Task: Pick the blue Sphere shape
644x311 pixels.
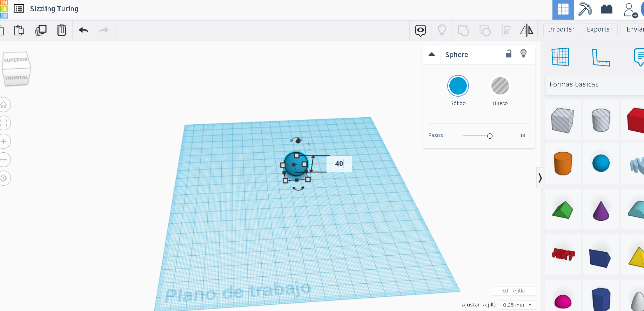Action: (x=601, y=163)
